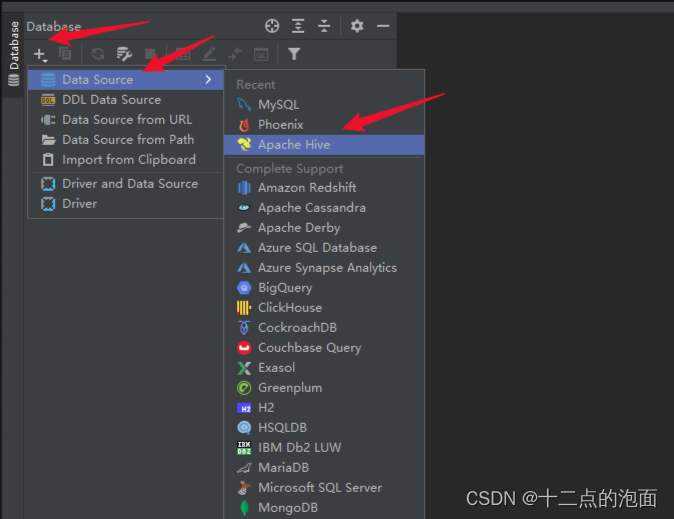
Task: Click the Edit Source pencil icon
Action: click(x=209, y=54)
